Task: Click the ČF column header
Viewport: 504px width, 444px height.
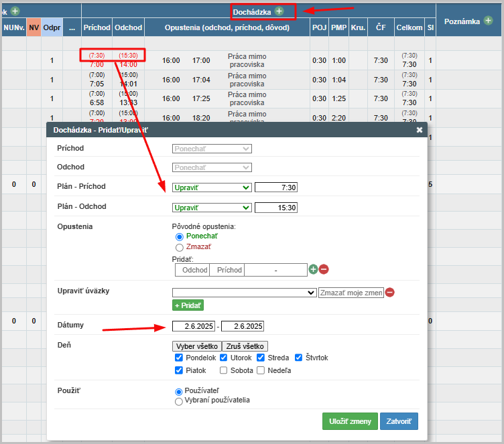Action: [x=381, y=27]
